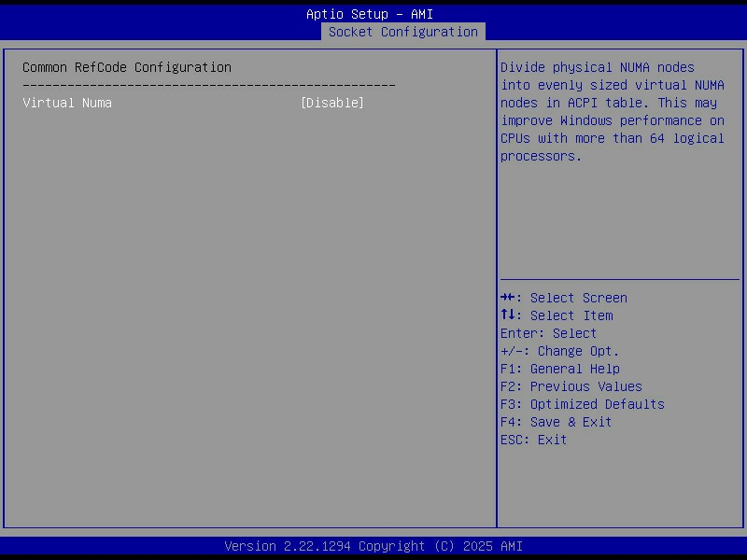This screenshot has height=560, width=747.
Task: Click ESC: Exit in key legend
Action: [533, 440]
